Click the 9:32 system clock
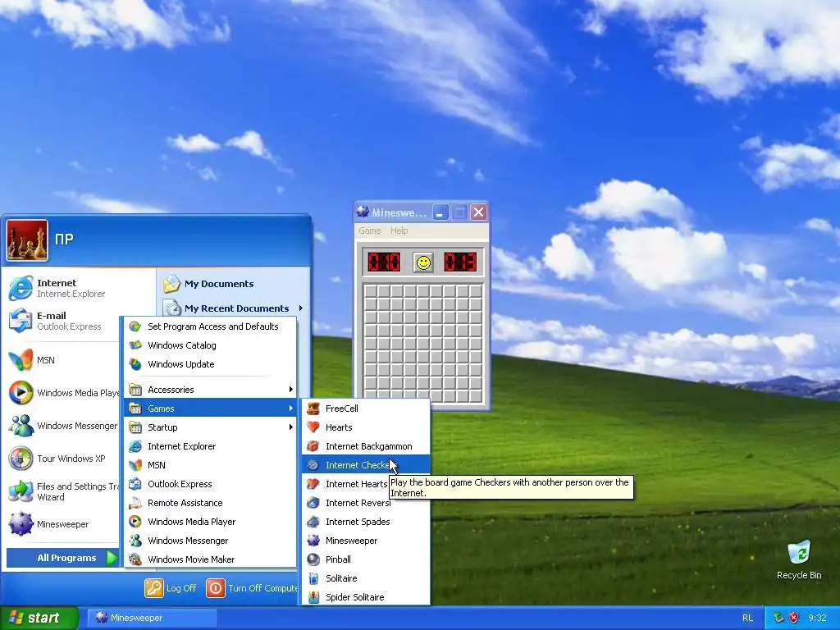Viewport: 840px width, 630px height. pyautogui.click(x=817, y=618)
